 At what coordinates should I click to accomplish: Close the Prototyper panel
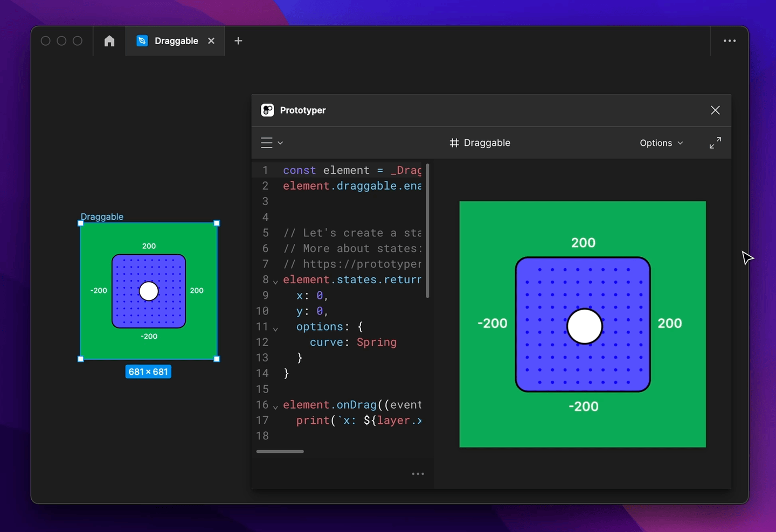pyautogui.click(x=715, y=110)
